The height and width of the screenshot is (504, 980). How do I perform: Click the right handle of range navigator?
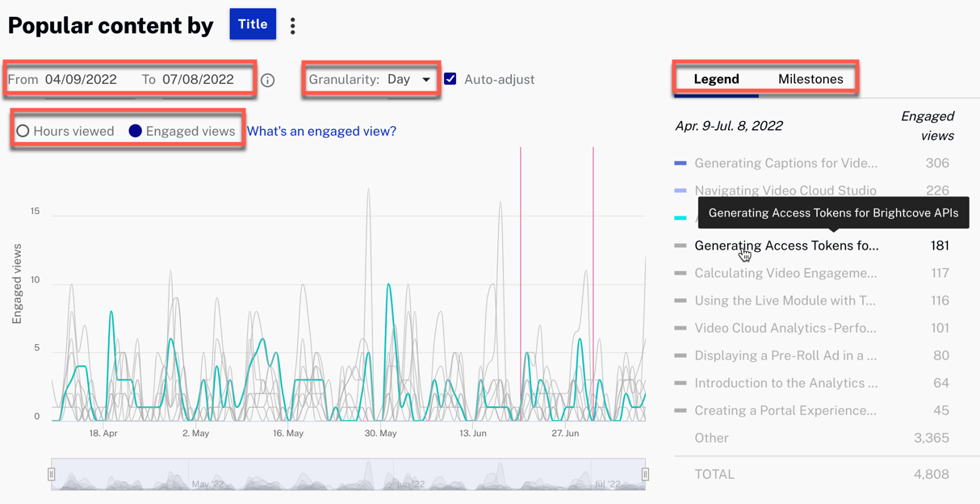click(645, 474)
